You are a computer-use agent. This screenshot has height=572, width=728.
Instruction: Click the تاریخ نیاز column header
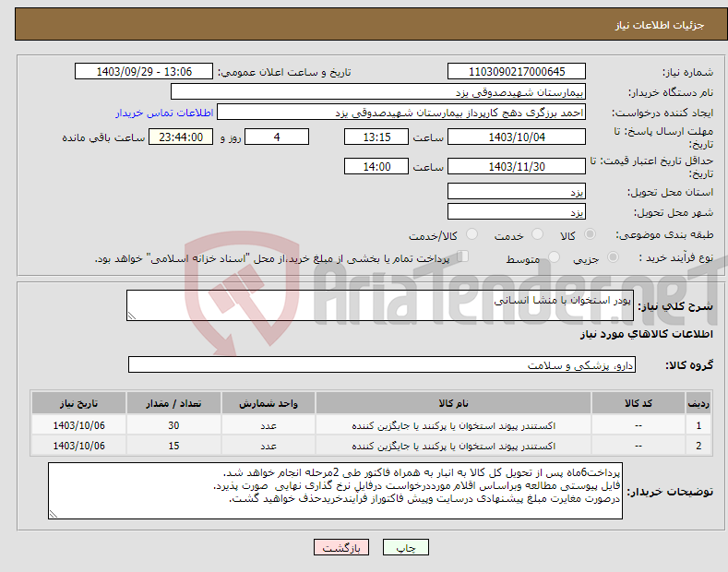pyautogui.click(x=79, y=403)
